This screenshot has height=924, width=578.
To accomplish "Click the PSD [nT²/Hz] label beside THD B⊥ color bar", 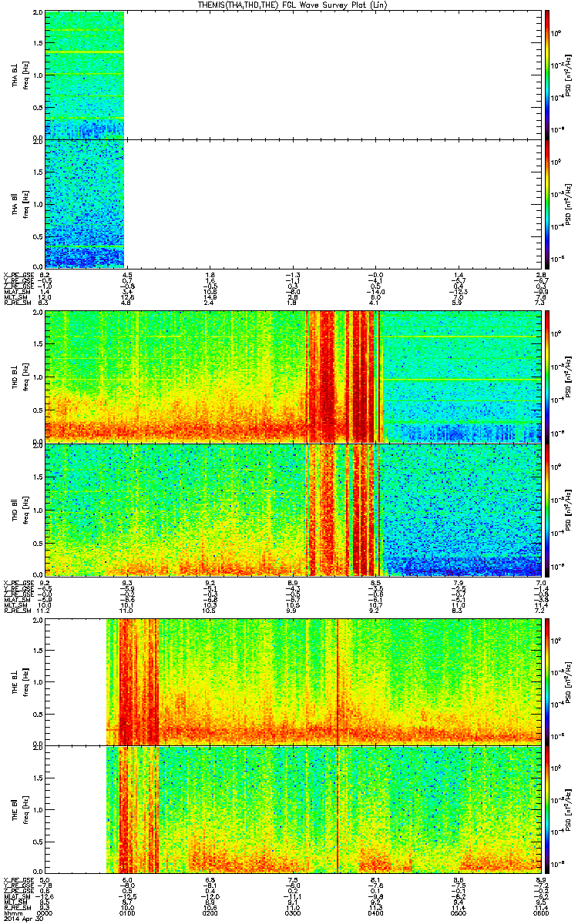I will click(567, 377).
